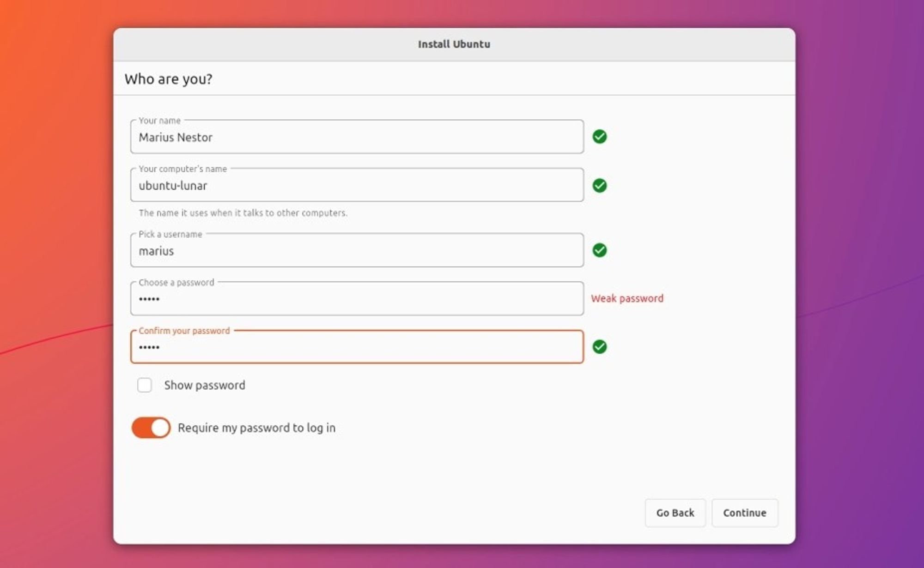Click the Go Back button
The image size is (924, 568).
click(675, 513)
